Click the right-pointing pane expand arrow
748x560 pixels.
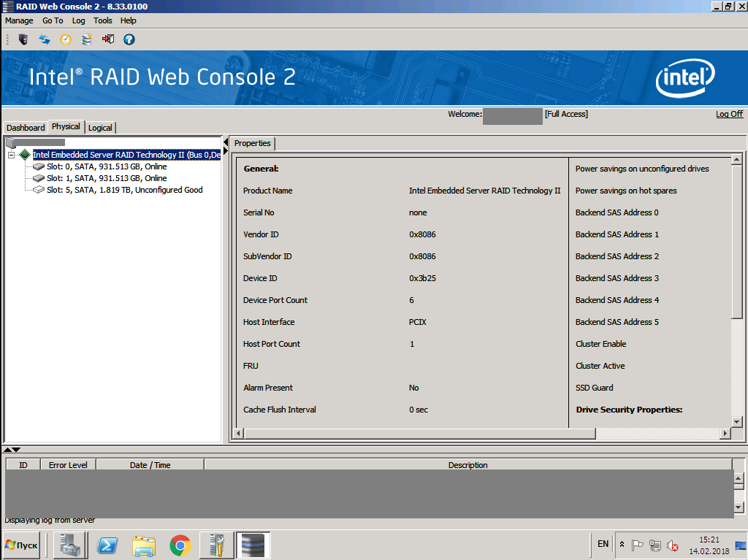point(226,150)
